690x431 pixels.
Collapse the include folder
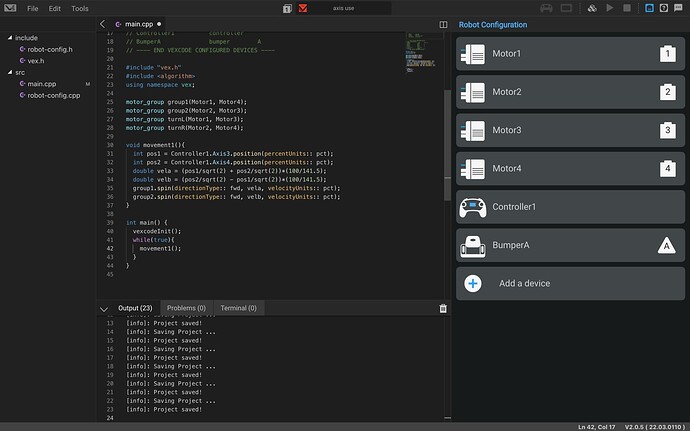pos(10,38)
